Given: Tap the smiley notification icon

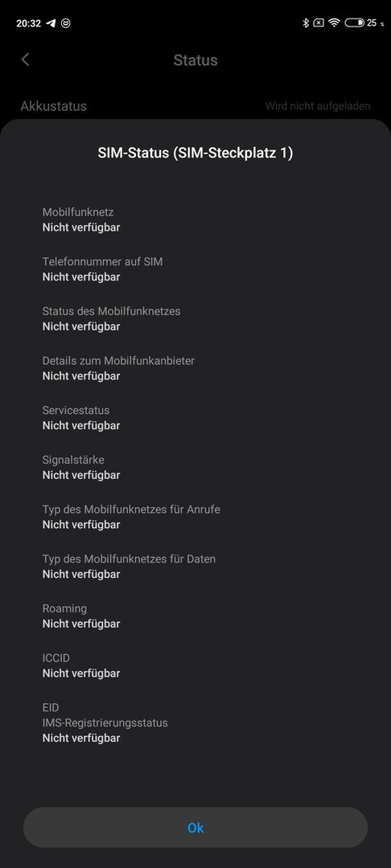Looking at the screenshot, I should (66, 23).
